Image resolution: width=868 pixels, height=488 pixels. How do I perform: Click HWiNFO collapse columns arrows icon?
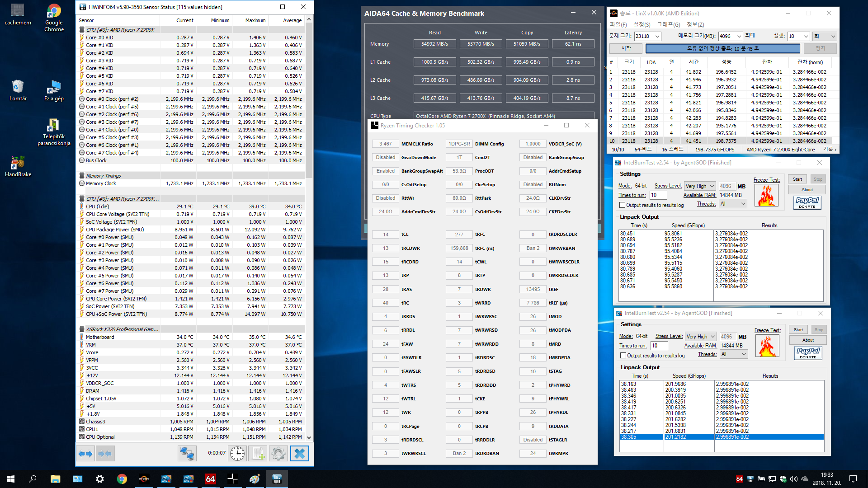pos(105,454)
